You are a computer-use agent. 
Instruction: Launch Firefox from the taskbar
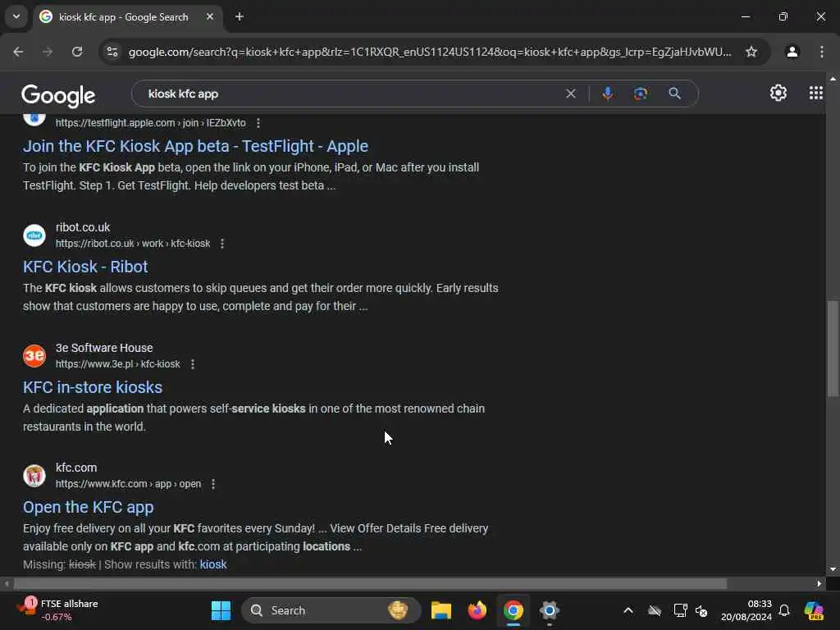(x=477, y=610)
